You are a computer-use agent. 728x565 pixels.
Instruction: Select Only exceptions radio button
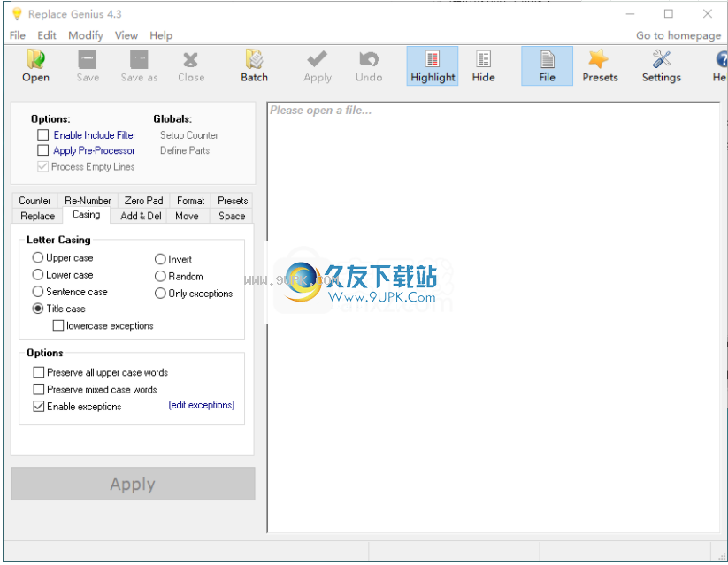point(160,294)
